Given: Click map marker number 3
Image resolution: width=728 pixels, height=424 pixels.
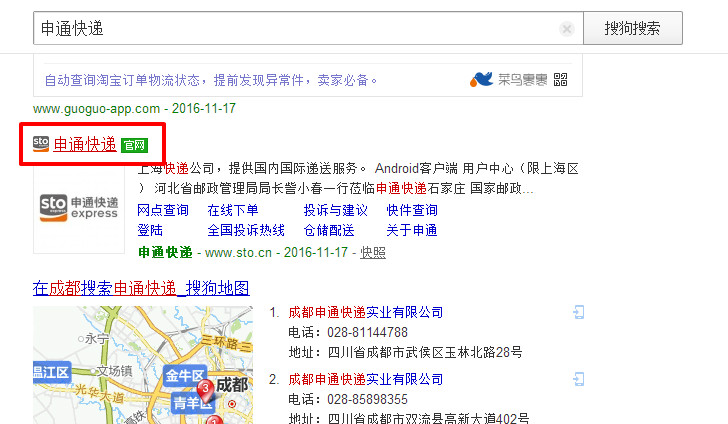Looking at the screenshot, I should coord(206,389).
